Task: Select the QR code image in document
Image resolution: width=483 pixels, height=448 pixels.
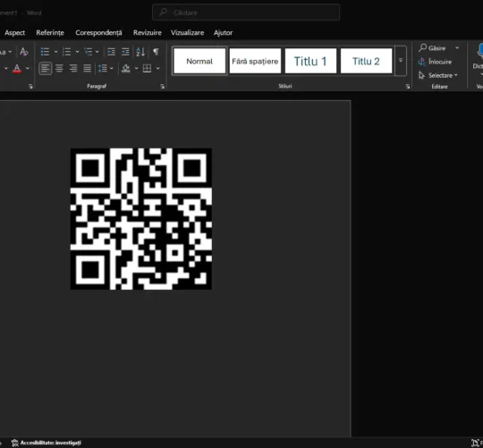Action: [141, 218]
